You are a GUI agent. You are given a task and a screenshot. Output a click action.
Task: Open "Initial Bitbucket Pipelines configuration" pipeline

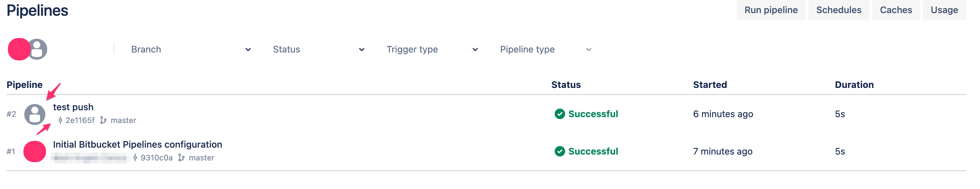click(x=137, y=144)
